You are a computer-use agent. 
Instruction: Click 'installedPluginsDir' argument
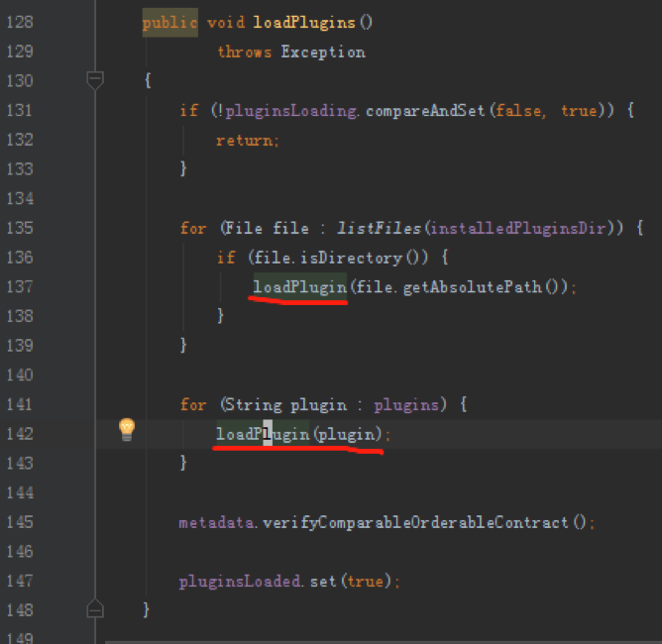(x=518, y=228)
